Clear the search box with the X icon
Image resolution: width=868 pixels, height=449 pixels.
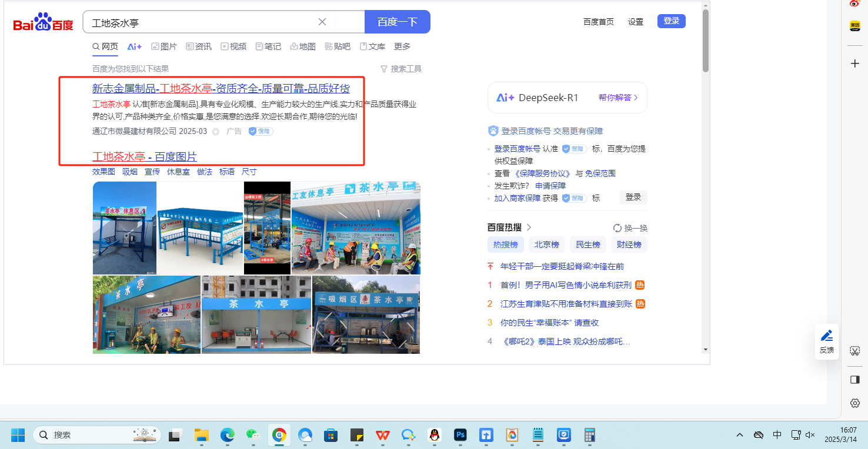(322, 22)
